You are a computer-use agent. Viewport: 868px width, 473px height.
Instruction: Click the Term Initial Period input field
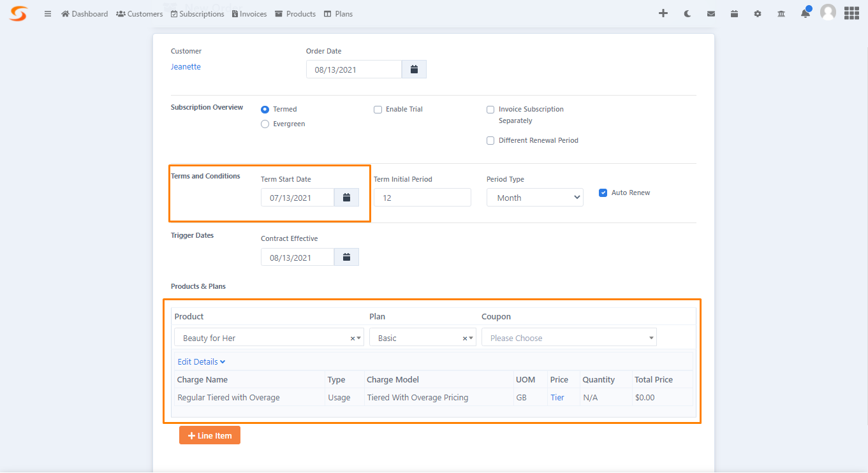tap(422, 197)
